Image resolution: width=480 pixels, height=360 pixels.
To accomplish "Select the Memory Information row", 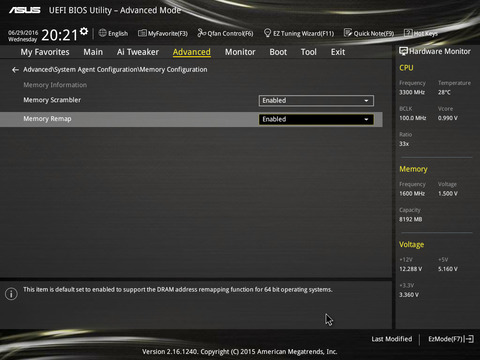I will pos(55,85).
